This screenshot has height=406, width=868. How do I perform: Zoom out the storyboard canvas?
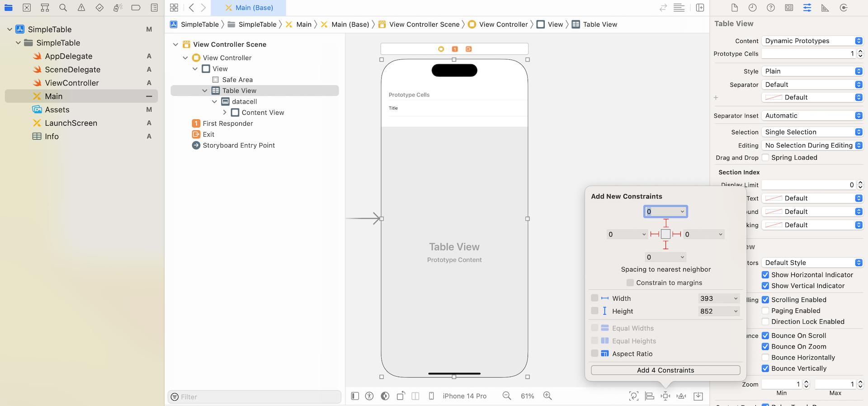(507, 396)
